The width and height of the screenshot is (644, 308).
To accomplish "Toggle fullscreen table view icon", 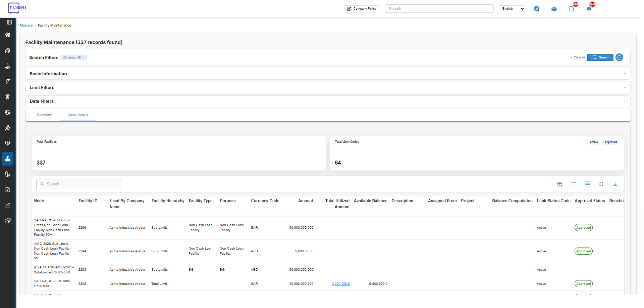I will coord(601,184).
